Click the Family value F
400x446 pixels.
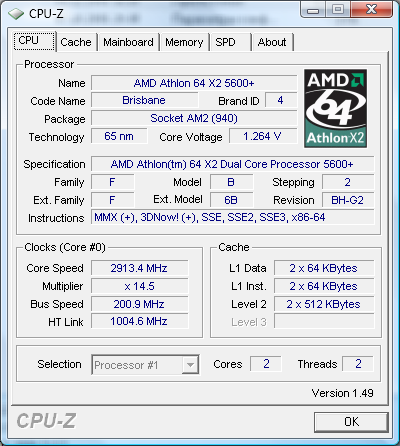pos(113,182)
